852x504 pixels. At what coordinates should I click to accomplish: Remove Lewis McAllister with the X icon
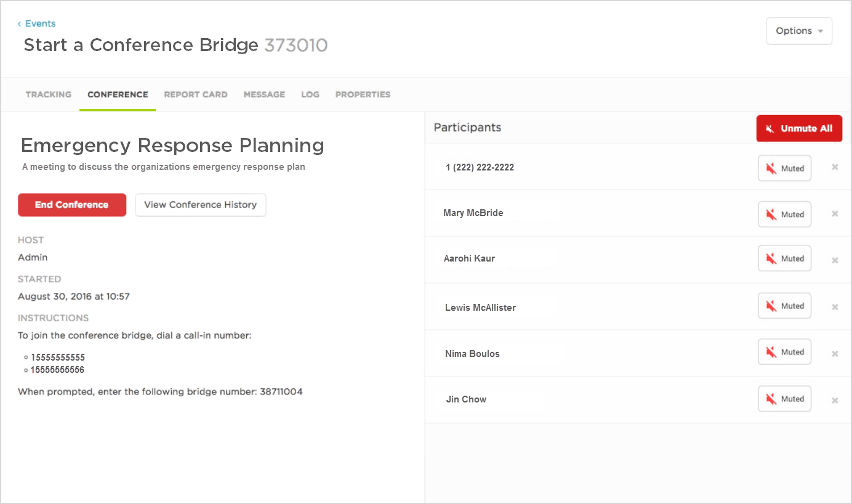(x=835, y=307)
